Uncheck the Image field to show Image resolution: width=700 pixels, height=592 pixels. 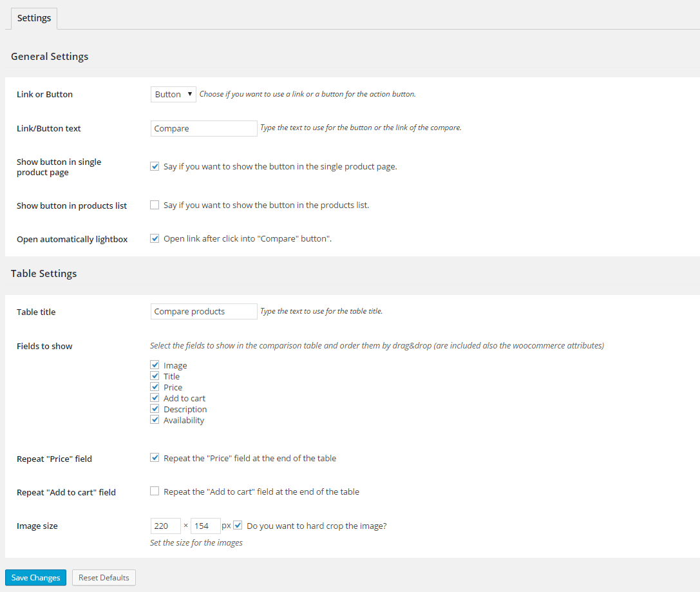click(x=155, y=364)
